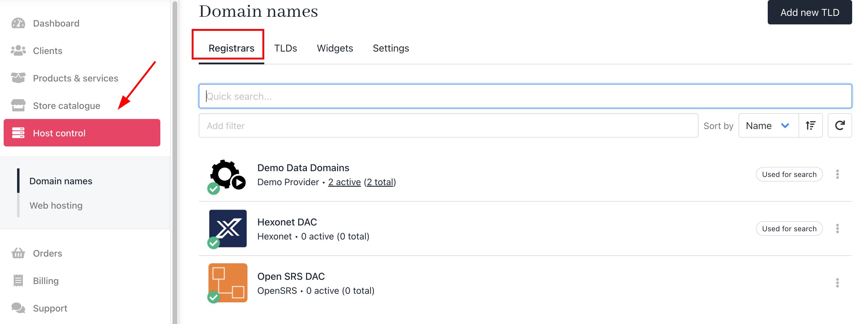This screenshot has height=324, width=868.
Task: Open the Host control menu item
Action: [x=82, y=133]
